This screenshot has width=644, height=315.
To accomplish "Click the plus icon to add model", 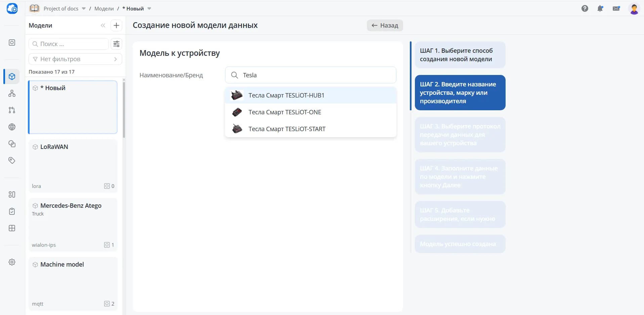I will [116, 25].
